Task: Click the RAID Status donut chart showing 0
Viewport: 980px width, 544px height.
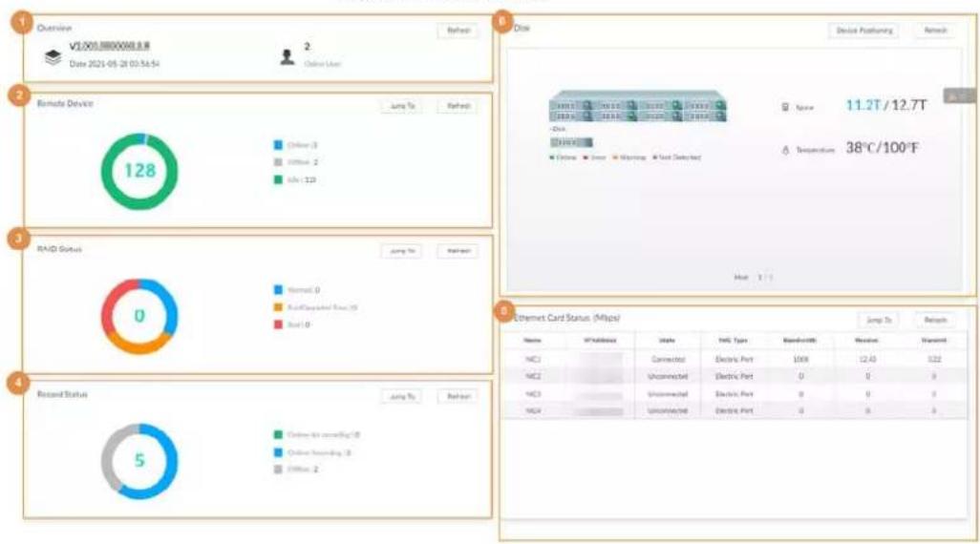Action: (x=139, y=316)
